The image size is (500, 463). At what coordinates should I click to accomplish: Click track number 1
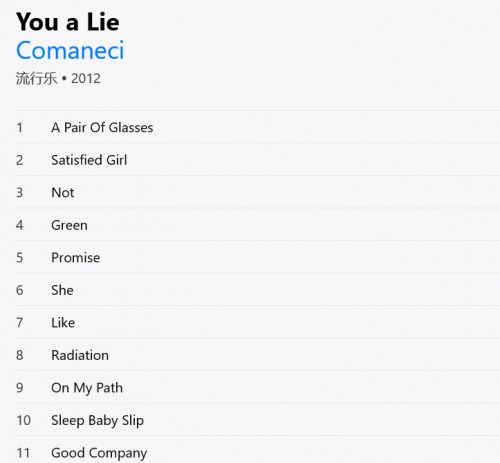click(20, 128)
